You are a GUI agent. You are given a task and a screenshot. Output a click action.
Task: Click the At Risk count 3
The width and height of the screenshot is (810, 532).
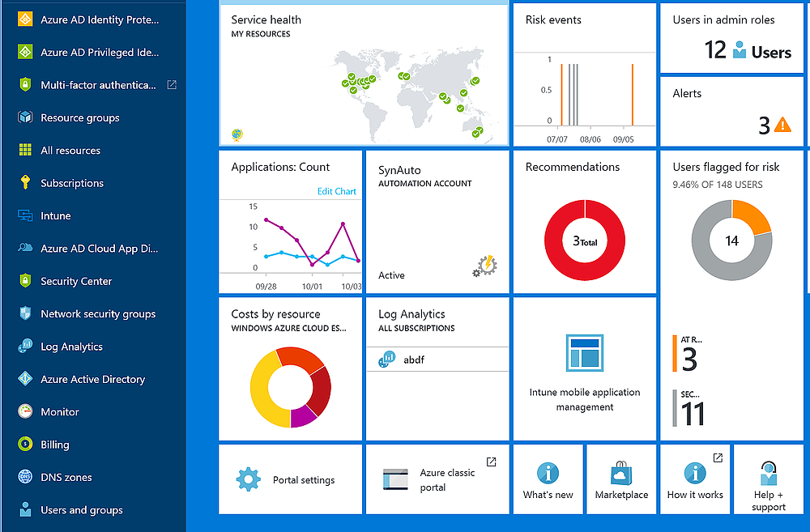click(689, 360)
